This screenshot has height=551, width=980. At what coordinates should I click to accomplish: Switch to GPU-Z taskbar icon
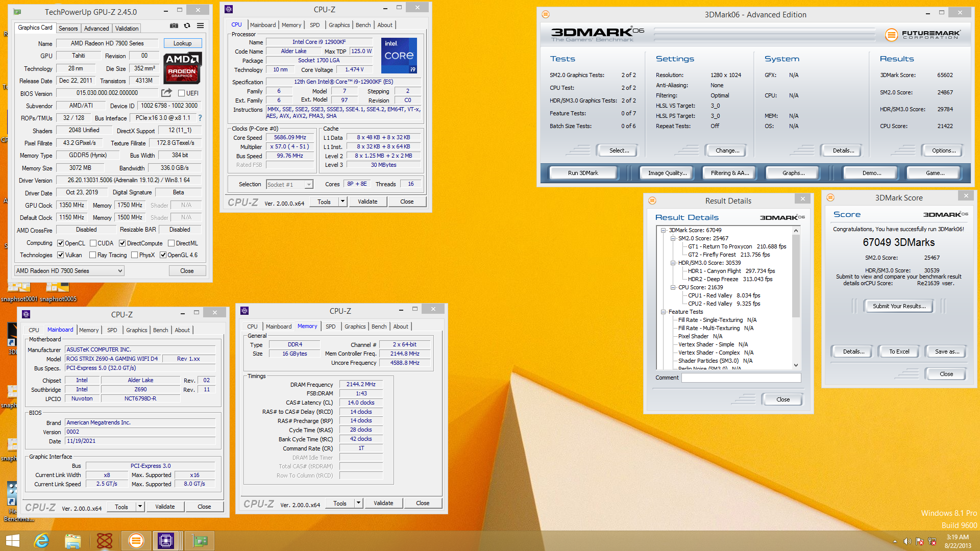200,541
